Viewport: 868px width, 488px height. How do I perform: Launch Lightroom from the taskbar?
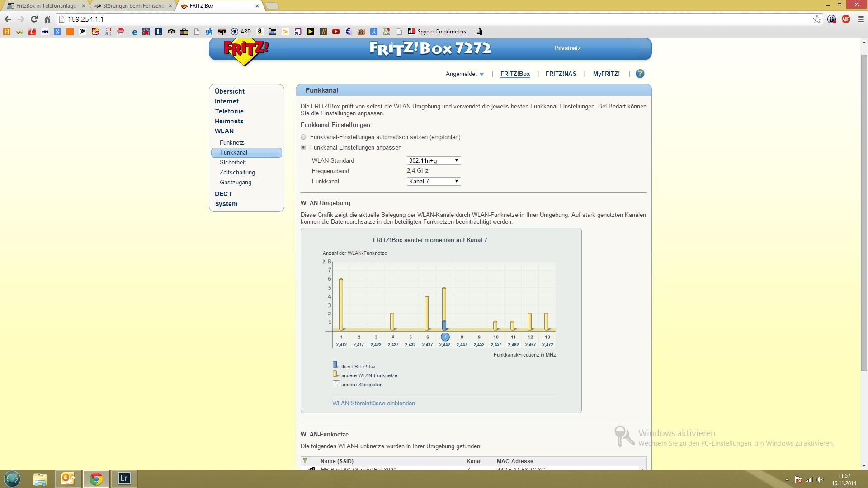click(124, 479)
